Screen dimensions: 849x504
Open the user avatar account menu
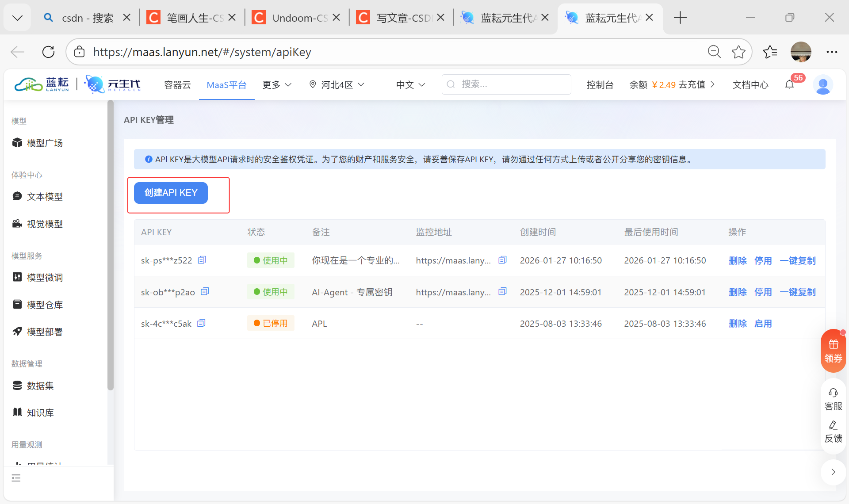(823, 84)
